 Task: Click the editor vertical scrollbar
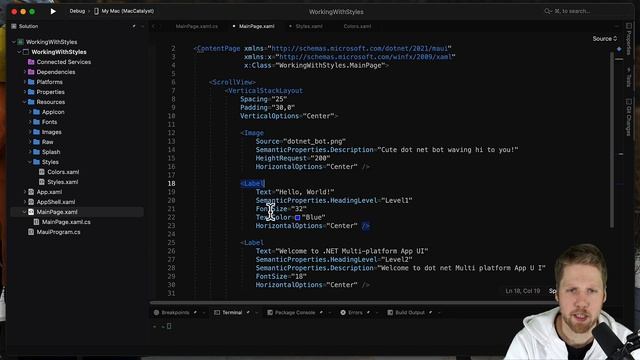point(612,139)
